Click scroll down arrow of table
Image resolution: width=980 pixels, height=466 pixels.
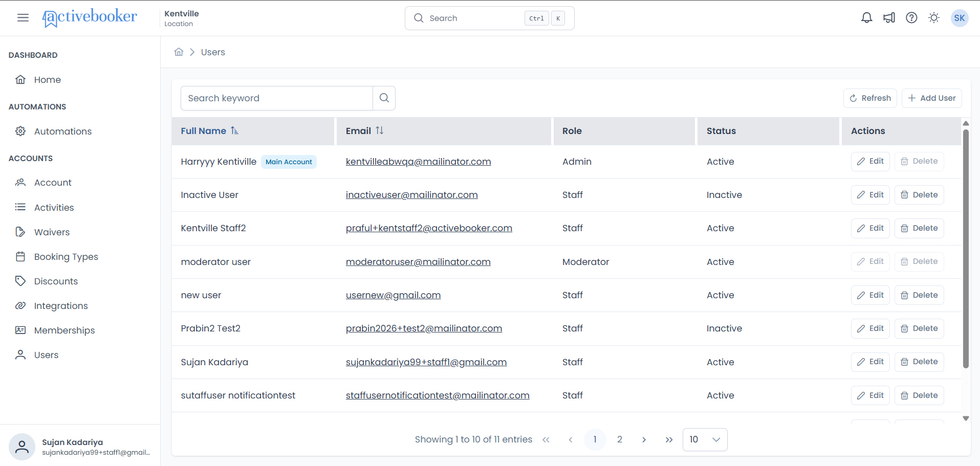pyautogui.click(x=966, y=418)
